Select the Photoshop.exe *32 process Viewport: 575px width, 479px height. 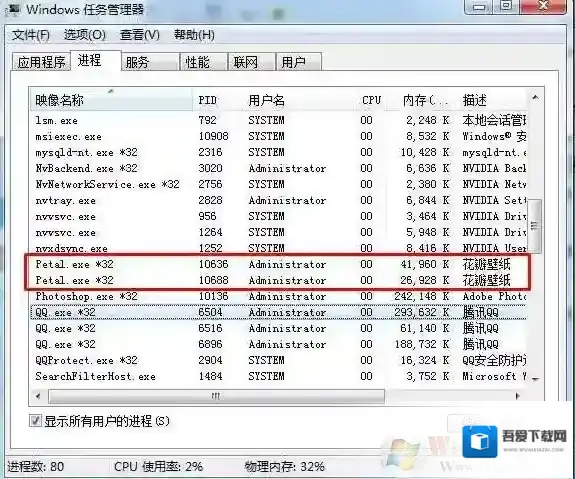(279, 296)
